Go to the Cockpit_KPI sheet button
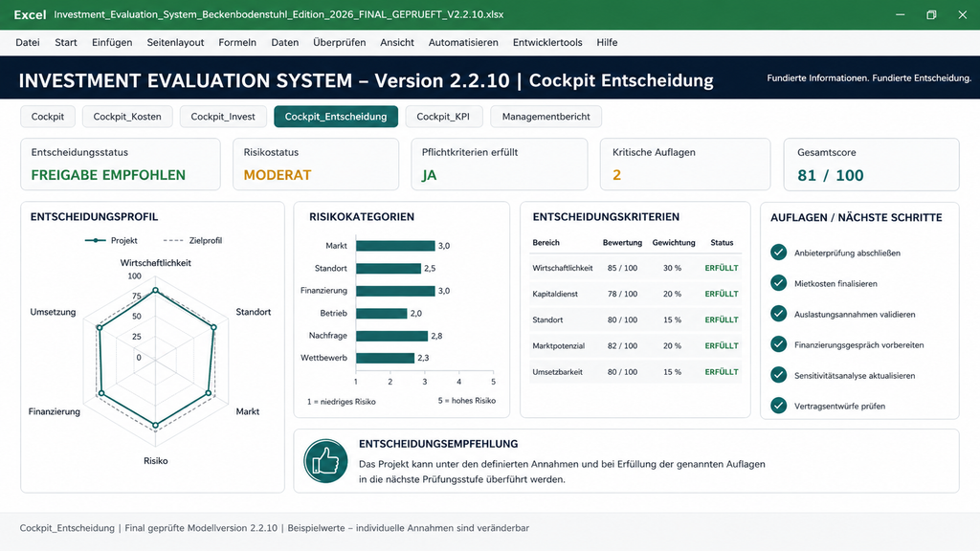Screen dimensions: 980x551 (x=443, y=117)
